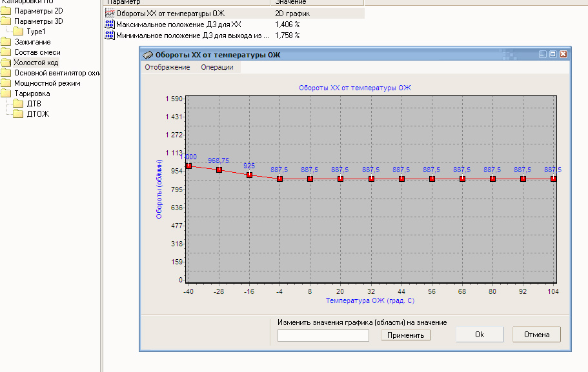
Task: Open the Отображение menu
Action: [x=167, y=67]
